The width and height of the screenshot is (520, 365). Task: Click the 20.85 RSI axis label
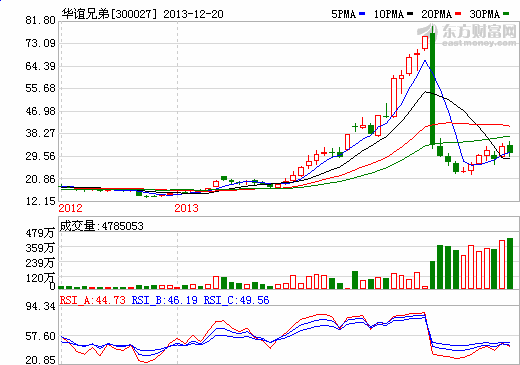click(40, 360)
